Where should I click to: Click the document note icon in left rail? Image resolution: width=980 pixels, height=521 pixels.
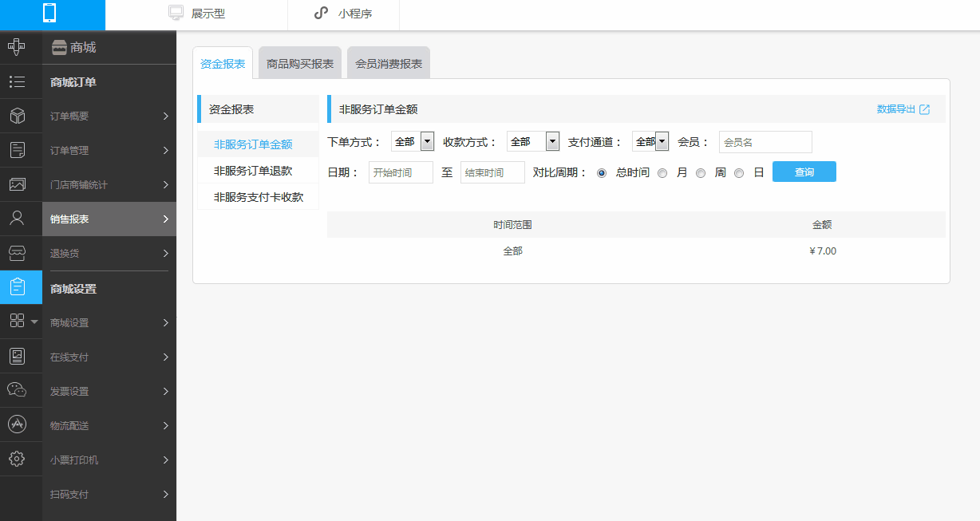(17, 150)
